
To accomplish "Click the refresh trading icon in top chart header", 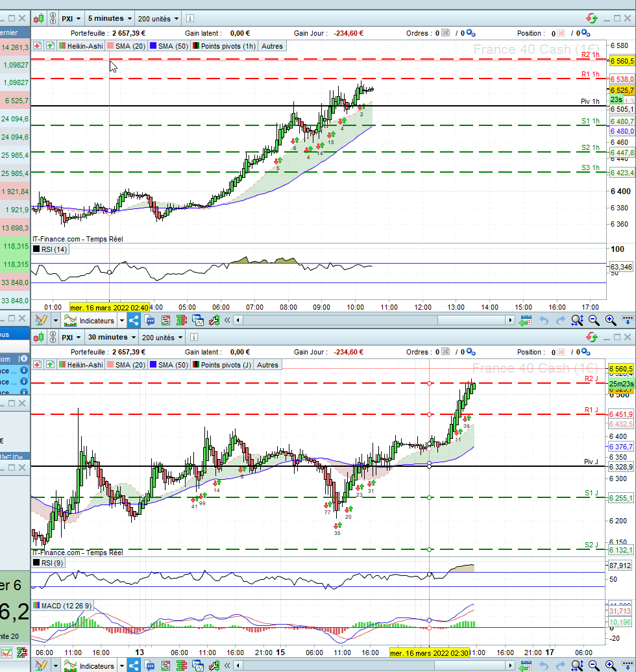I will pos(592,18).
